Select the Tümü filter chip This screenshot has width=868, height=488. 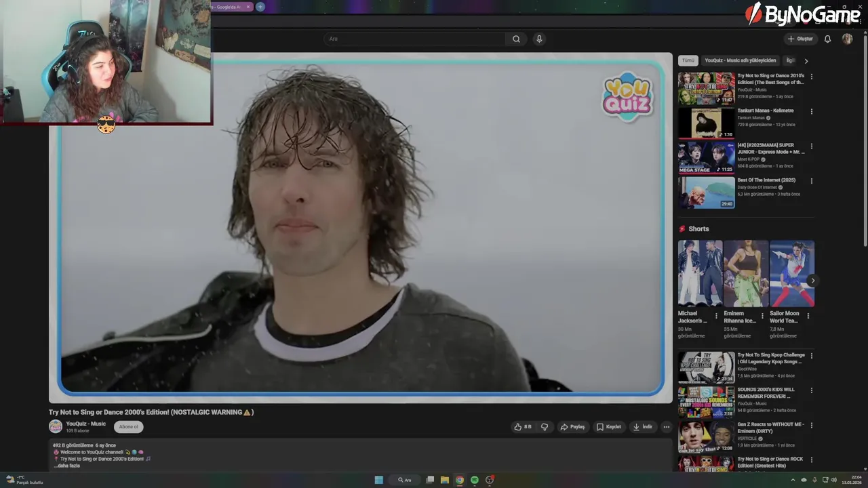coord(688,60)
